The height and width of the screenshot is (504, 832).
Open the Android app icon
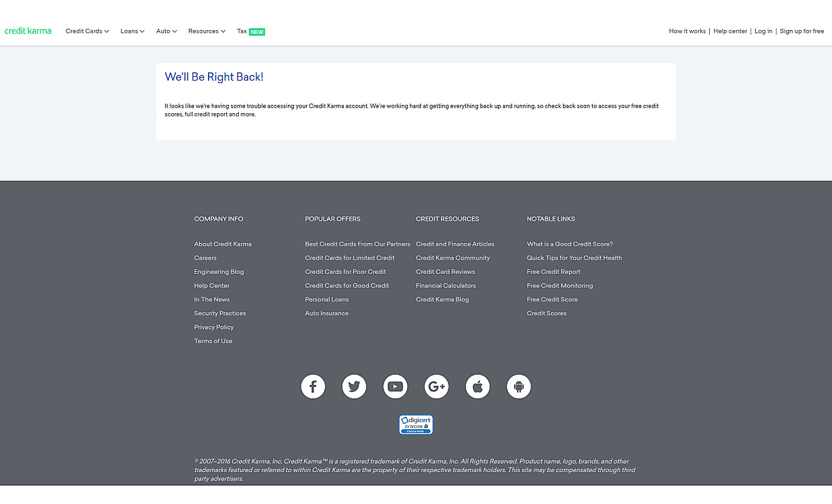(519, 386)
